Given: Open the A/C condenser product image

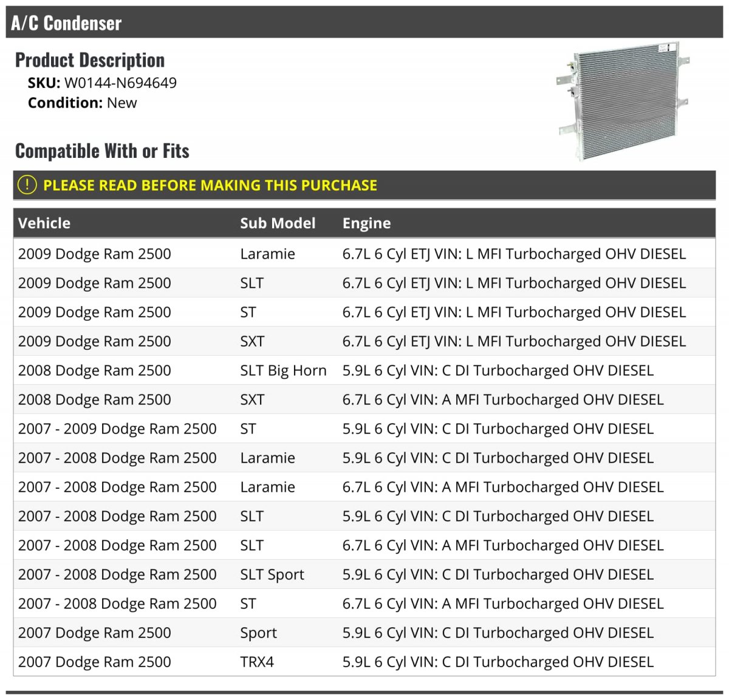Looking at the screenshot, I should pyautogui.click(x=623, y=101).
